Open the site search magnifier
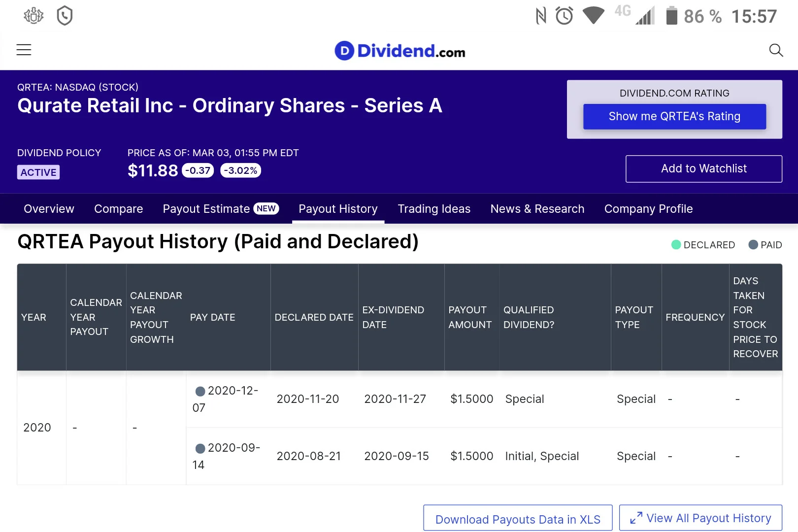Image resolution: width=798 pixels, height=532 pixels. pos(776,50)
